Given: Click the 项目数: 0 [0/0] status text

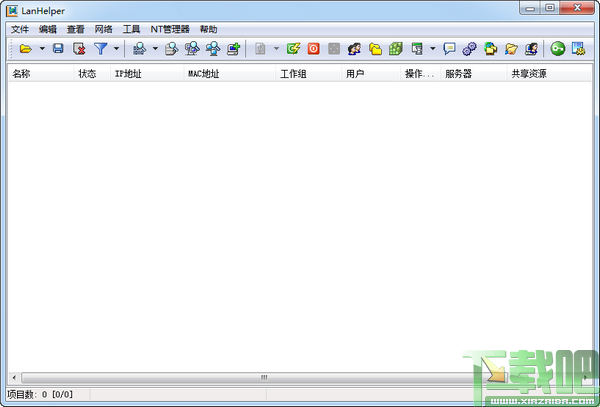Looking at the screenshot, I should (x=40, y=394).
